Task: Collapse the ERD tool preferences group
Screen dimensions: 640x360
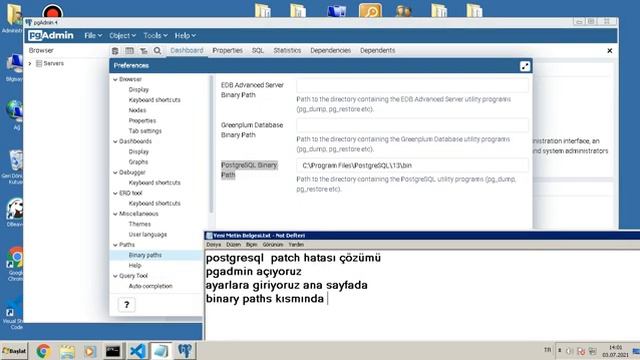Action: 115,193
